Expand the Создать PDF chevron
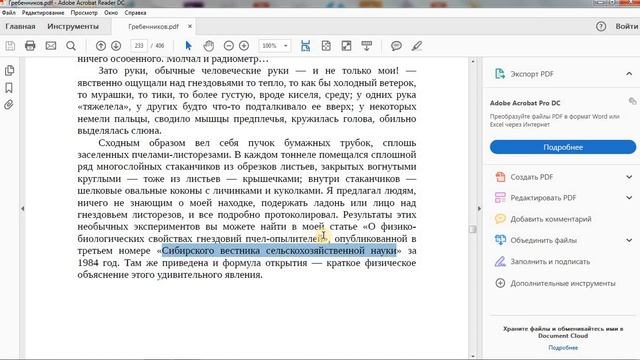 coord(629,177)
